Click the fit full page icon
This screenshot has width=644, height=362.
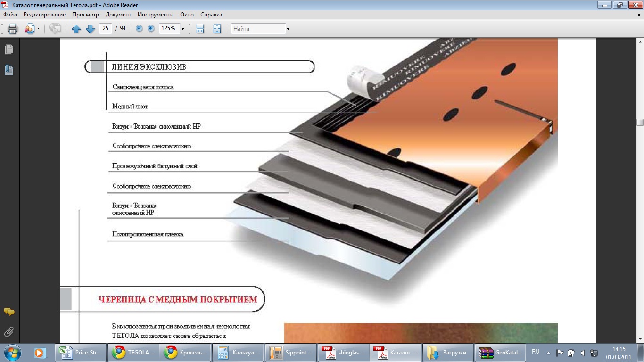point(217,29)
